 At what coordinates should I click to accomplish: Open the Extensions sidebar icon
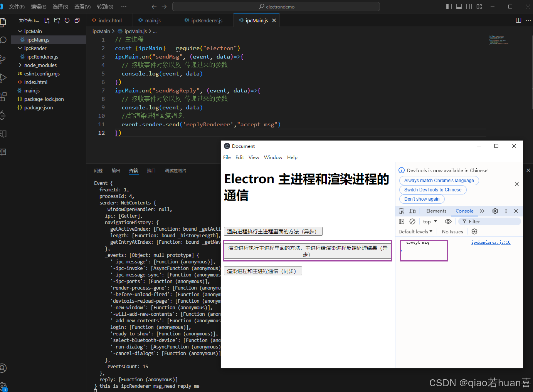tap(3, 96)
